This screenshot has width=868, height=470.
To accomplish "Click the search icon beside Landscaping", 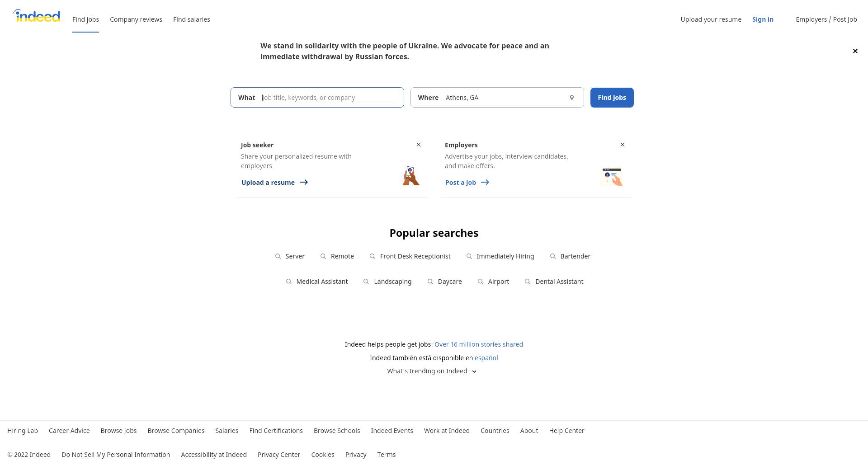I will (366, 282).
